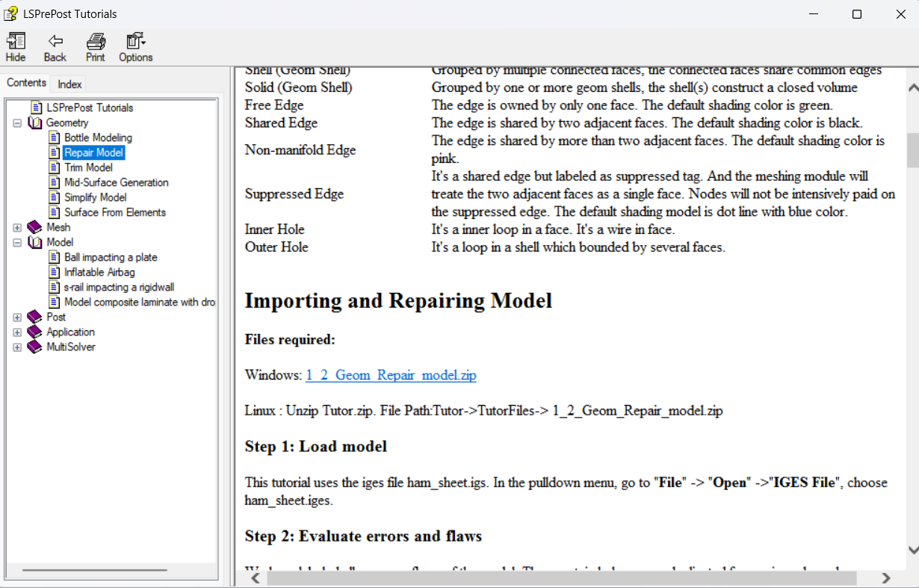The width and height of the screenshot is (919, 588).
Task: Open the 1_2_Geom_Repair_model.zip link
Action: 391,375
